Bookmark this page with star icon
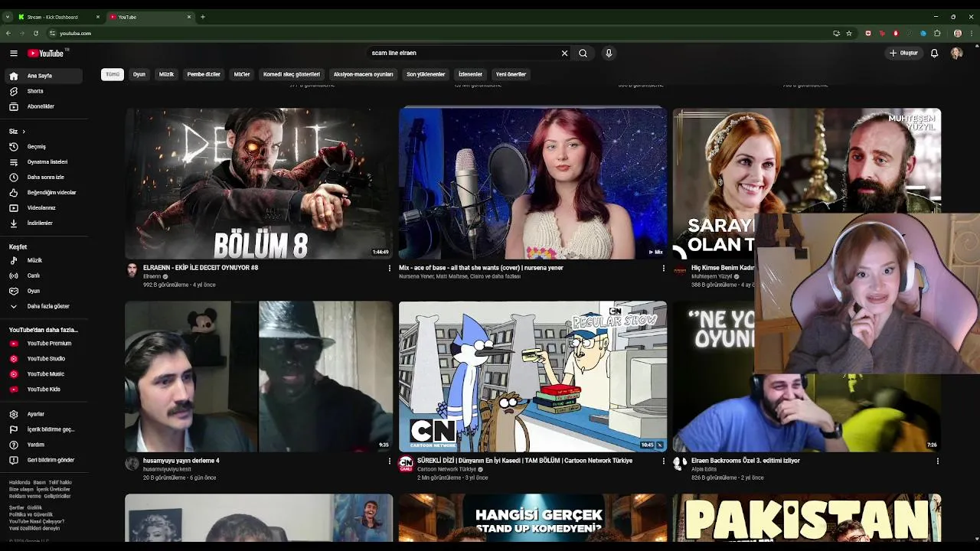The height and width of the screenshot is (551, 980). [x=849, y=34]
